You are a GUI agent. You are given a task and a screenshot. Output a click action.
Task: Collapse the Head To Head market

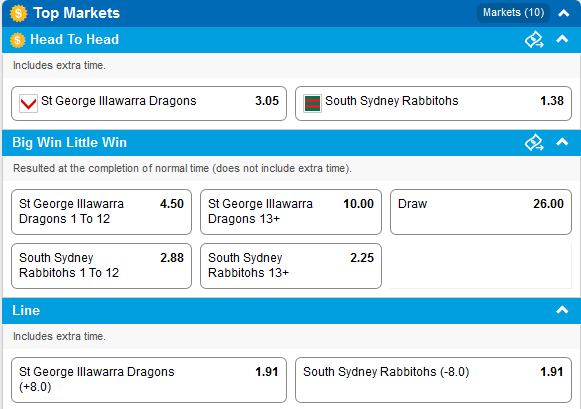pyautogui.click(x=562, y=39)
